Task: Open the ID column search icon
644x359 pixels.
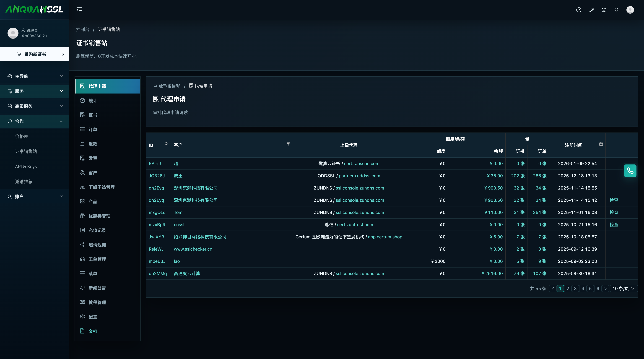Action: tap(166, 144)
